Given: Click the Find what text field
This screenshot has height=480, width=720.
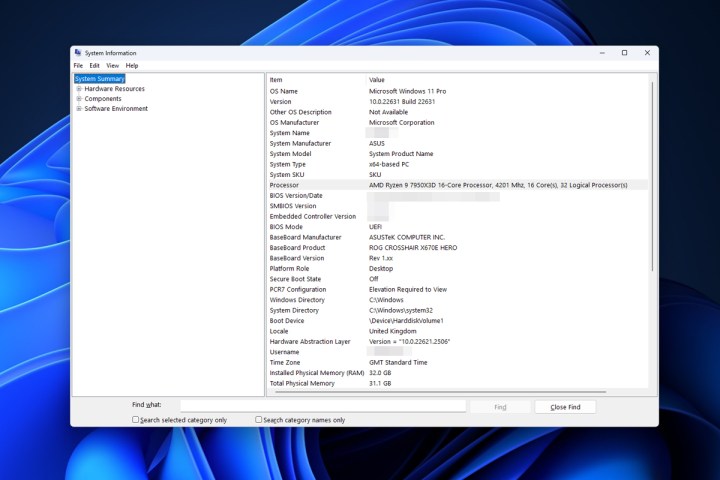Looking at the screenshot, I should pyautogui.click(x=322, y=406).
